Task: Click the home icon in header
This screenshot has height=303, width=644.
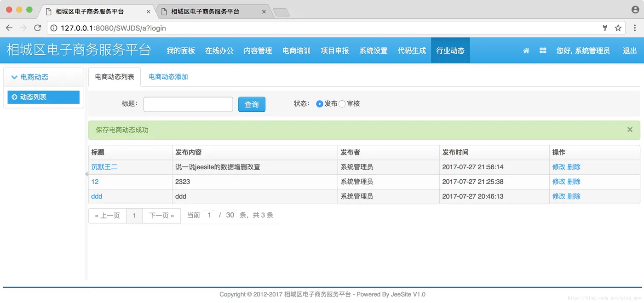Action: (x=526, y=51)
